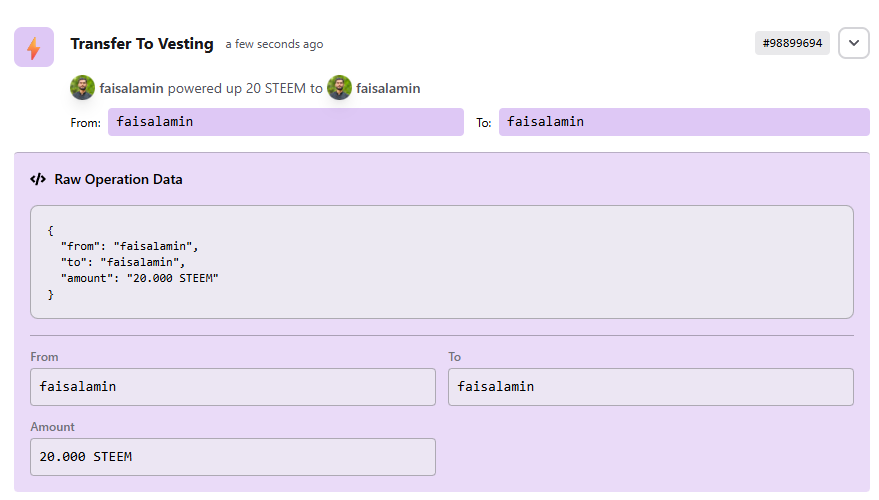Click the purple From field at top
Image resolution: width=879 pixels, height=500 pixels.
(x=286, y=122)
